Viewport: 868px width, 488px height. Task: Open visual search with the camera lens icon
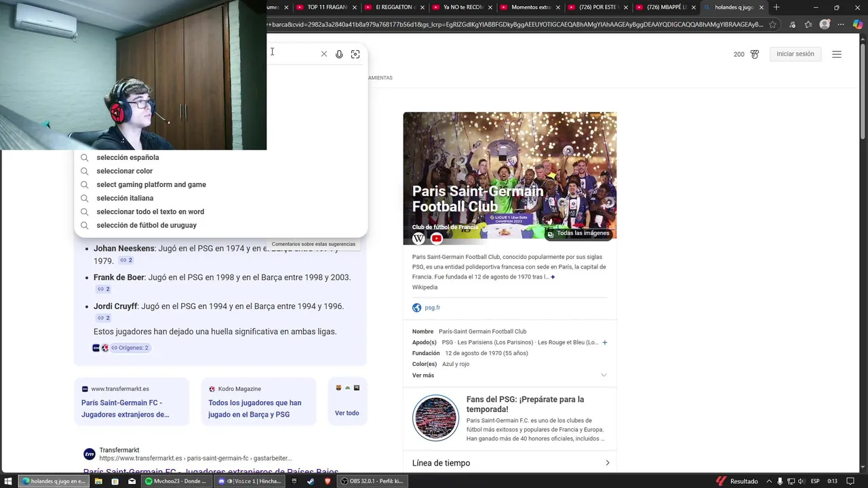tap(355, 54)
